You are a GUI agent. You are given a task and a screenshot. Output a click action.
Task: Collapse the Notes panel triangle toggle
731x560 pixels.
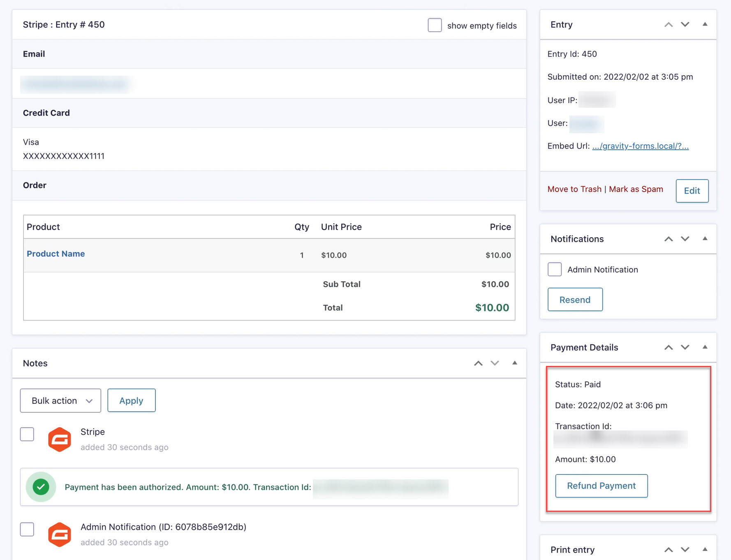[x=514, y=363]
